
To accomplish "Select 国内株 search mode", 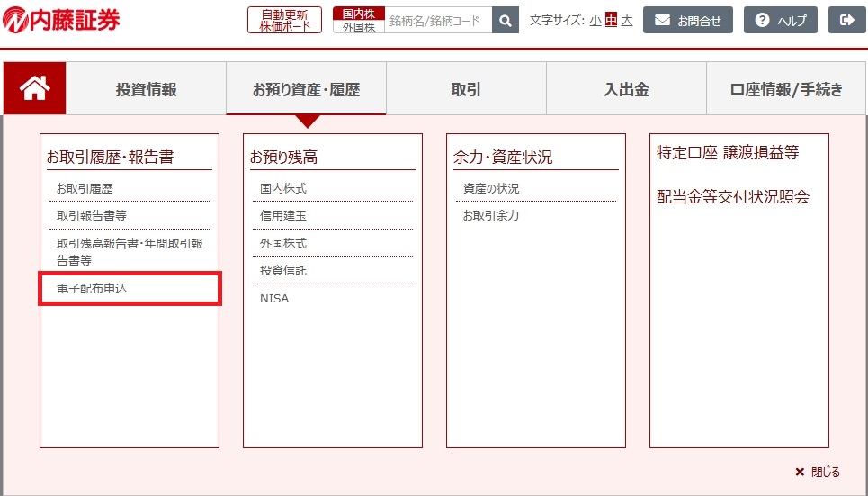I will [x=358, y=14].
